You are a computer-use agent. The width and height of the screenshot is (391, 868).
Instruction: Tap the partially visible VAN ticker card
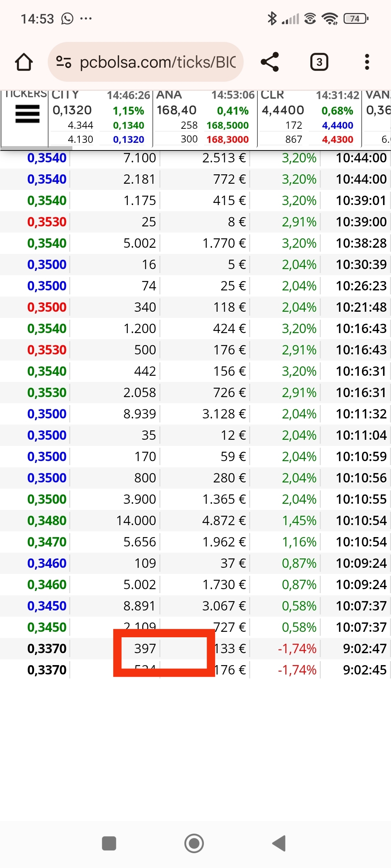(x=377, y=118)
